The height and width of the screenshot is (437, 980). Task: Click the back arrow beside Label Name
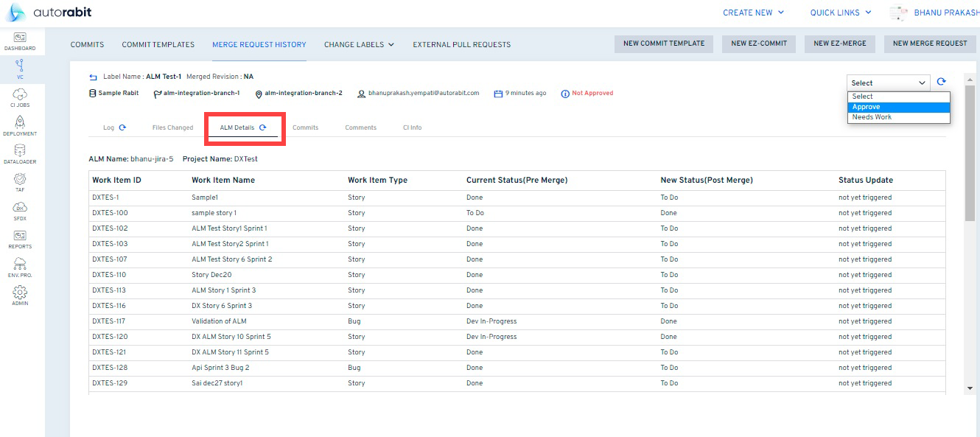(x=93, y=77)
